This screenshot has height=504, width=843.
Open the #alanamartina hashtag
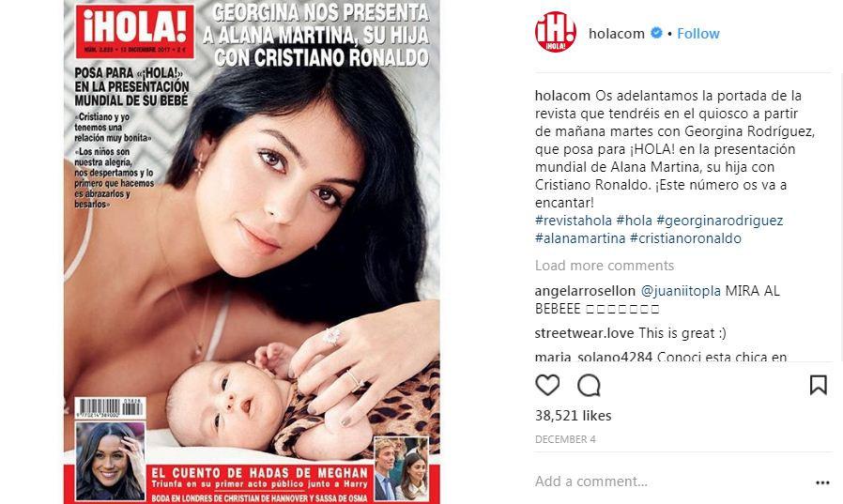point(580,238)
